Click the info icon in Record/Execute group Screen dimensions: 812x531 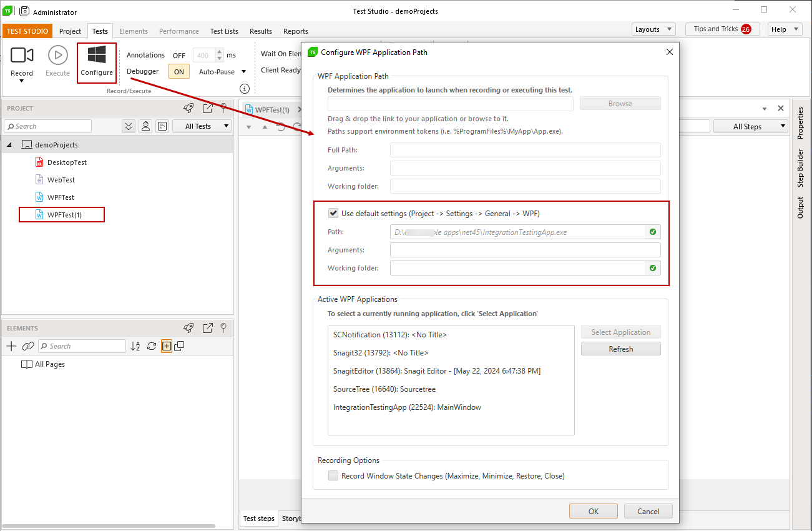(245, 89)
